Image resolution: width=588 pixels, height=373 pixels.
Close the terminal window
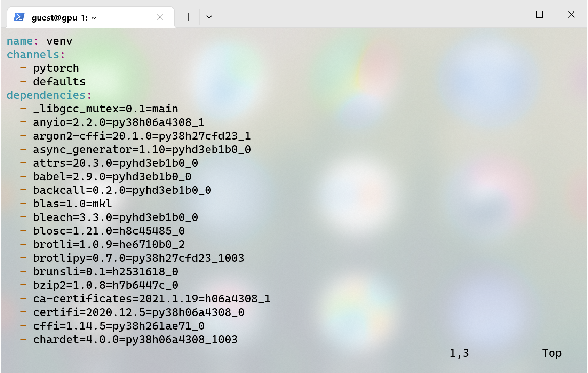click(x=571, y=14)
